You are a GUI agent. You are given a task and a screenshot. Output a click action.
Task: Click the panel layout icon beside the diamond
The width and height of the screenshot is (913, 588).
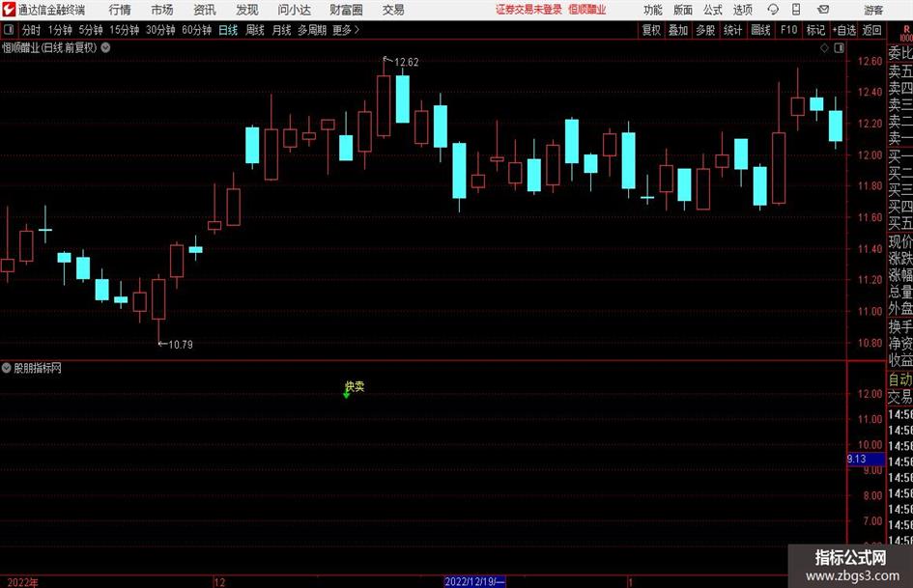pyautogui.click(x=839, y=48)
